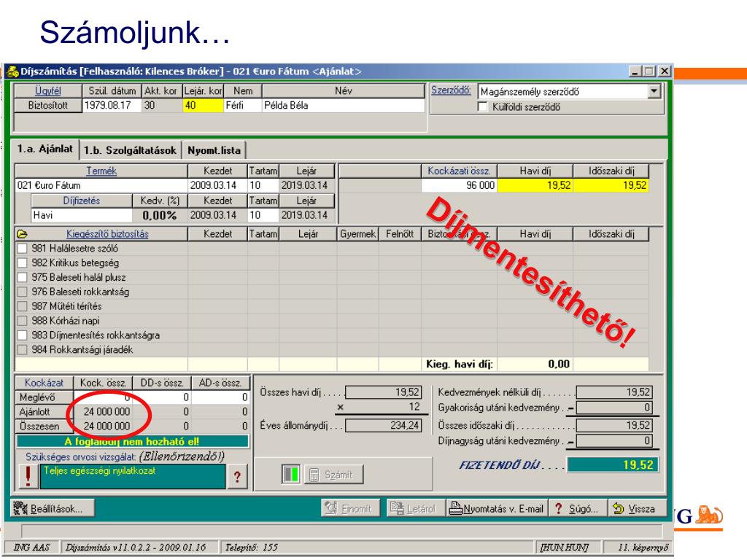The width and height of the screenshot is (747, 560).
Task: Click the Díjszámítás window title icon
Action: point(12,71)
